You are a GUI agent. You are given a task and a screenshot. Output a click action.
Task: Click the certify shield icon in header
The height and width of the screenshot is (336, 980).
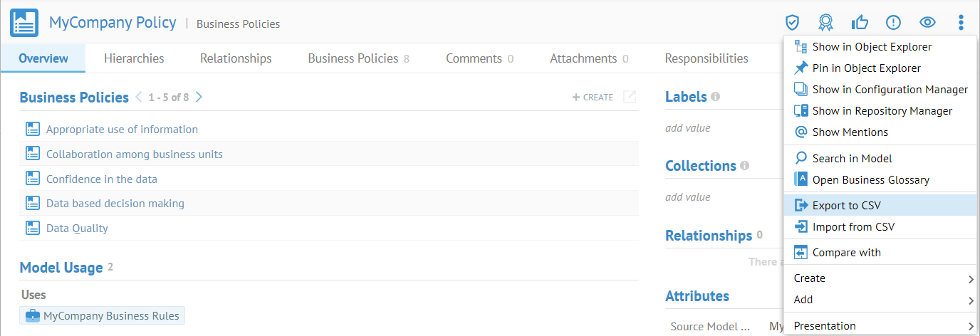(x=792, y=23)
